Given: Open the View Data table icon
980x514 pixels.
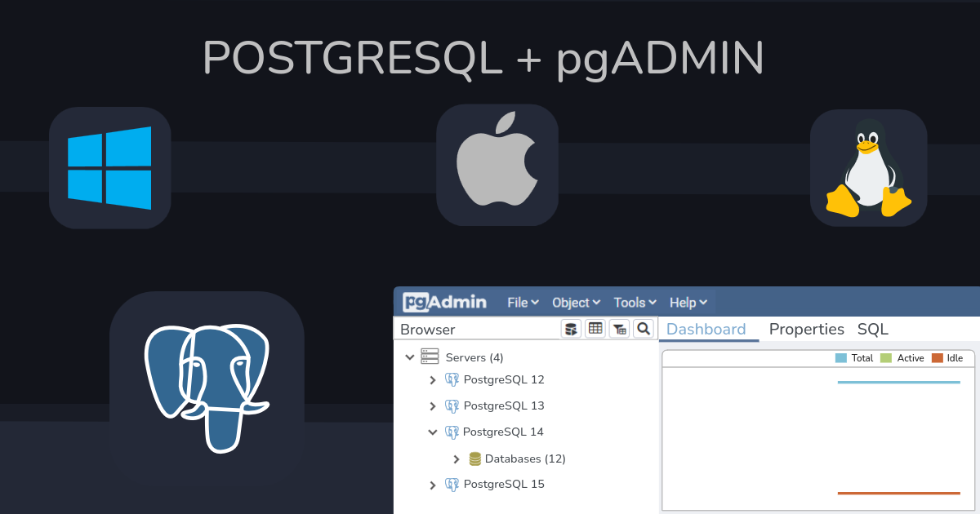Looking at the screenshot, I should point(595,329).
